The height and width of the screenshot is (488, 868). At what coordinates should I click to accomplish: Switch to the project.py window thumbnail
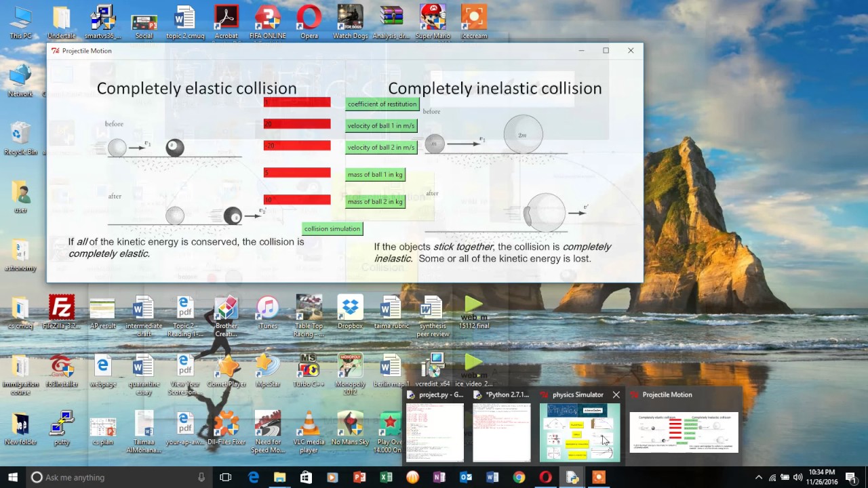tap(435, 427)
